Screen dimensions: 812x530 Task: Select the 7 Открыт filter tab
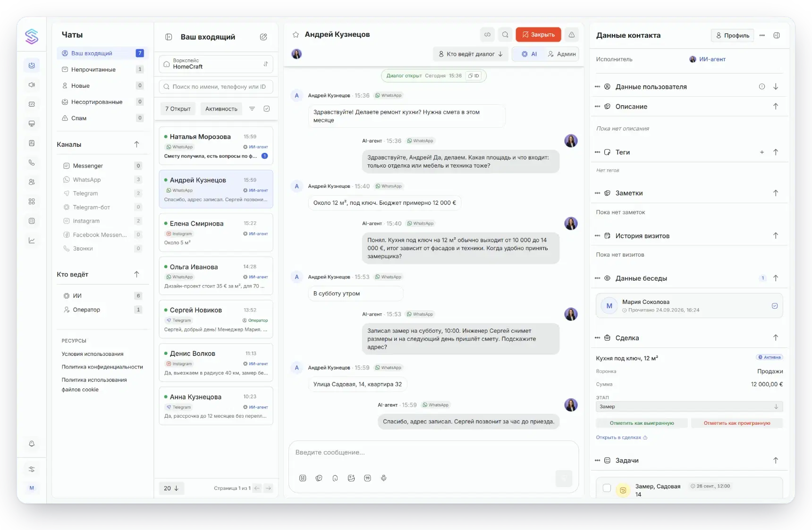coord(178,109)
